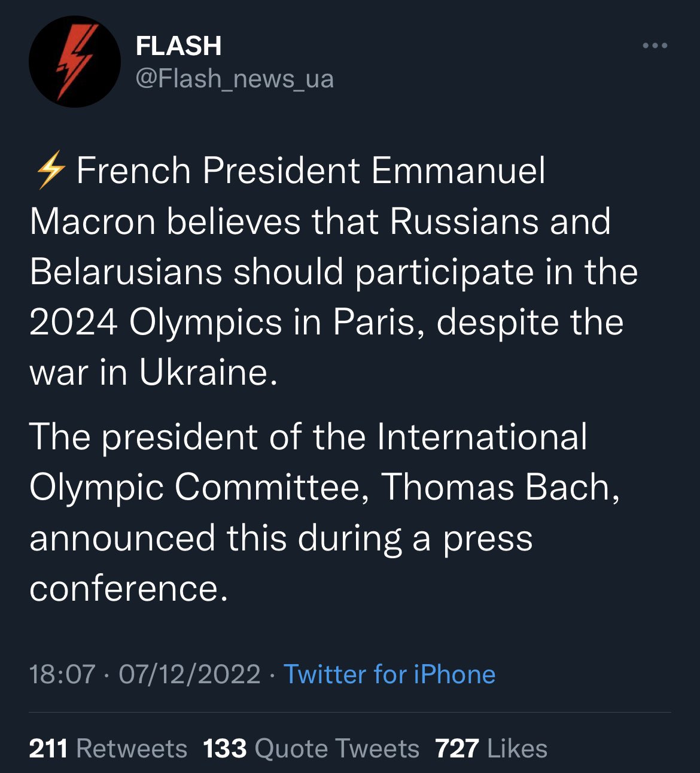The height and width of the screenshot is (773, 700).
Task: Click the 18:07 tweet timestamp
Action: point(62,674)
